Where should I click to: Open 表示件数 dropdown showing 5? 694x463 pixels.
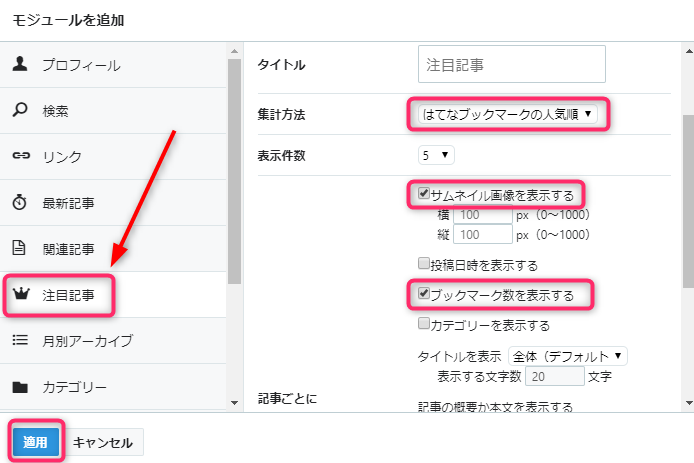pyautogui.click(x=436, y=155)
